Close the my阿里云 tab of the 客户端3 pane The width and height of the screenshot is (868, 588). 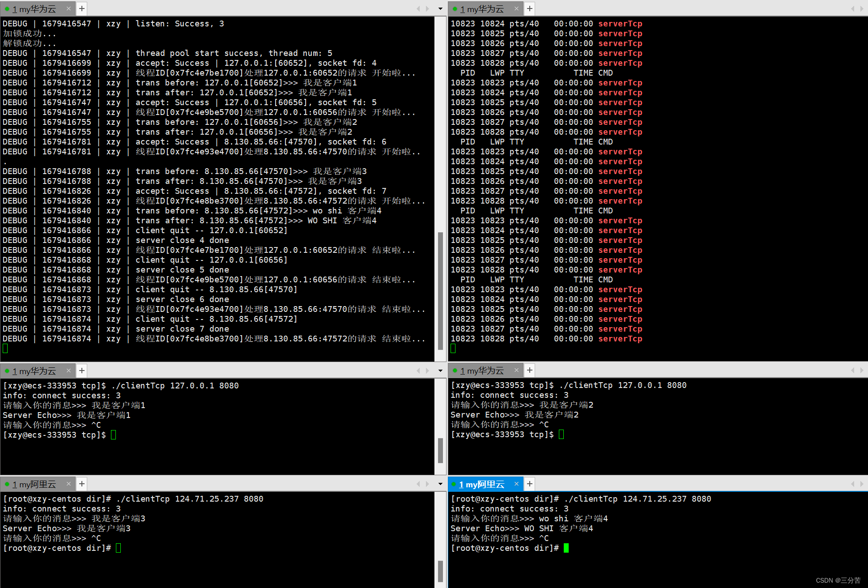(x=68, y=484)
